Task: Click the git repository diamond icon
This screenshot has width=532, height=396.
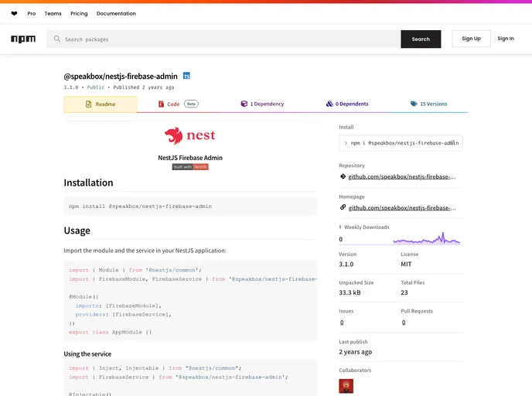Action: (343, 176)
